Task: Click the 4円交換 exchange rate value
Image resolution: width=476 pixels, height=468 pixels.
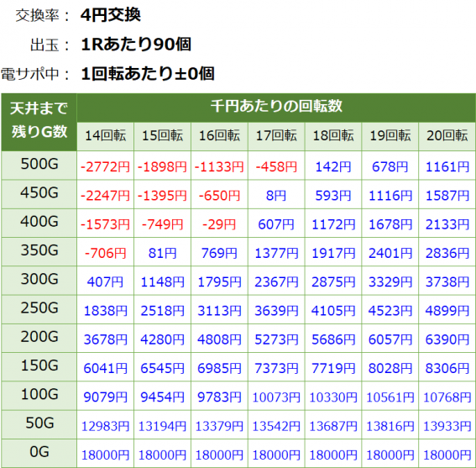Action: point(111,14)
